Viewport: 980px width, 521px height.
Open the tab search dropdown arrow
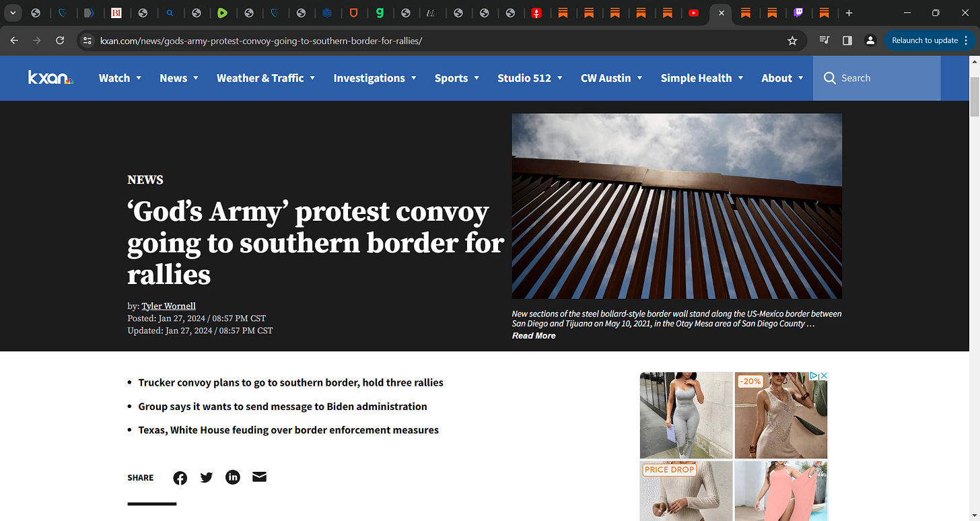coord(13,13)
